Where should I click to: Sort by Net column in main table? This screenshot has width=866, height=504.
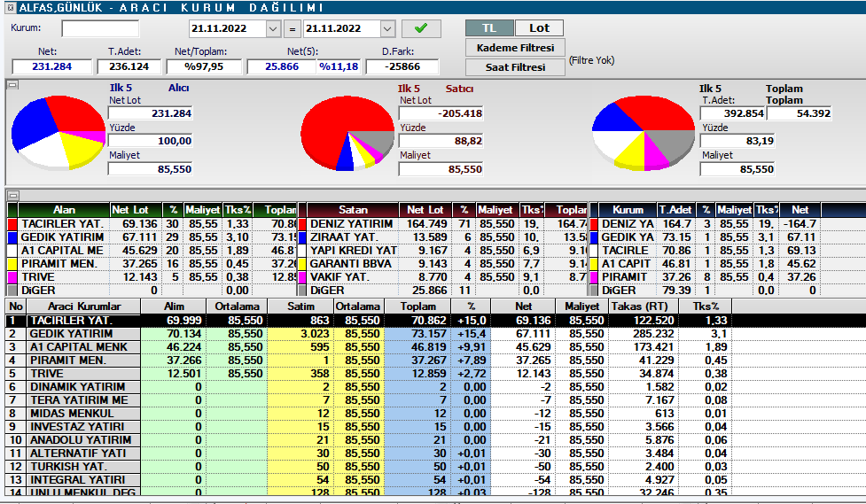(x=523, y=306)
